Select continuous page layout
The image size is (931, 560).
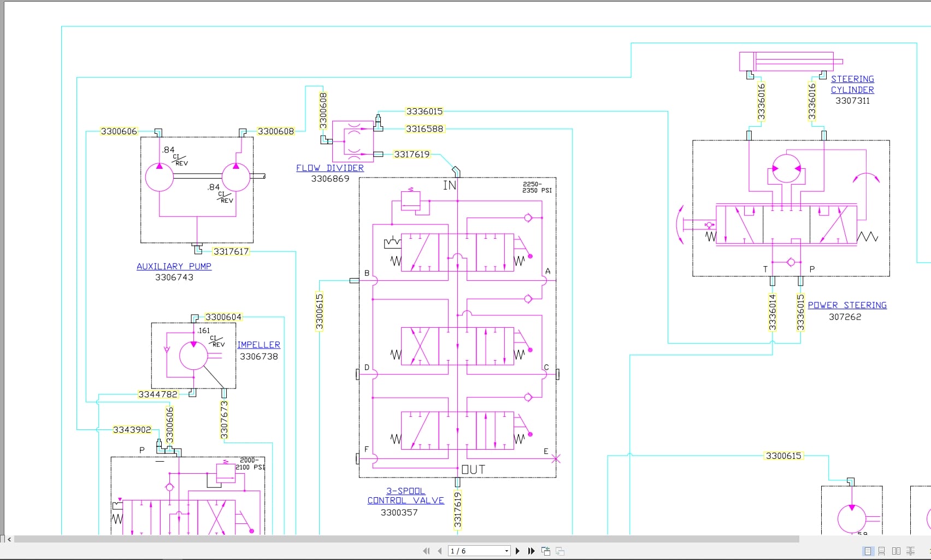coord(882,551)
